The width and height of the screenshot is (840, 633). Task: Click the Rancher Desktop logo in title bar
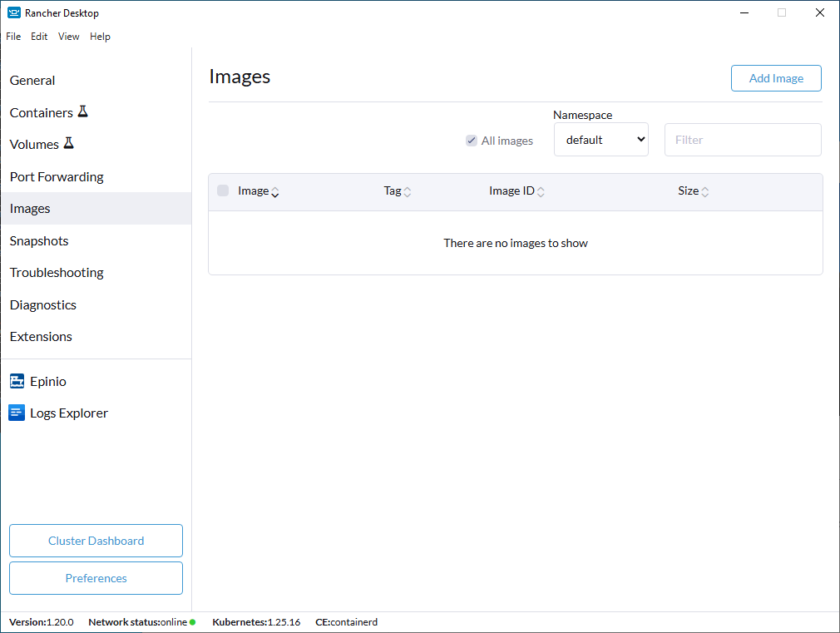14,12
